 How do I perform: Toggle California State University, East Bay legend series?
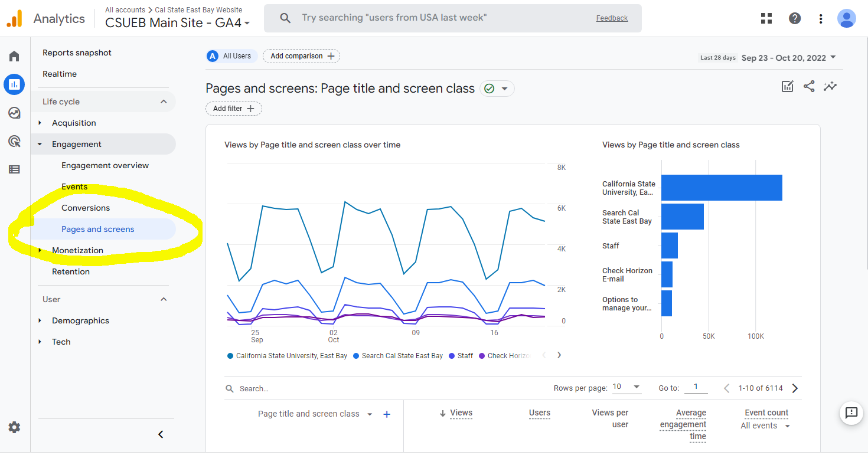(287, 356)
